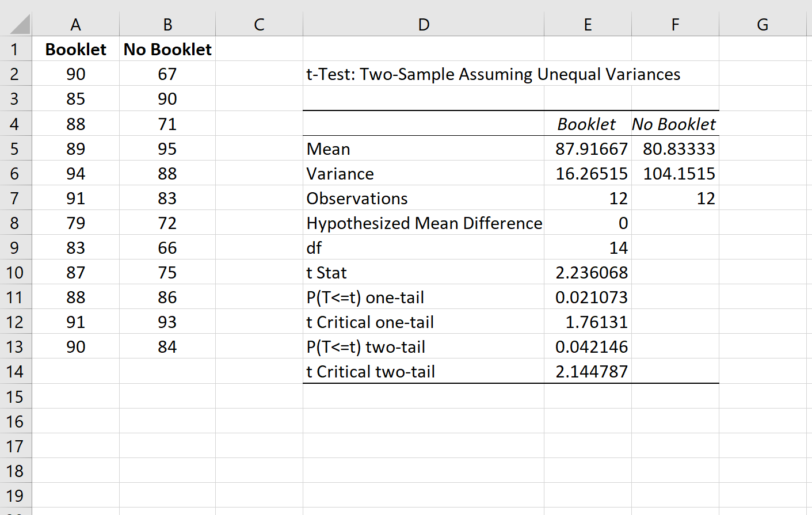This screenshot has height=515, width=812.
Task: Click the Booklet header cell
Action: 75,49
